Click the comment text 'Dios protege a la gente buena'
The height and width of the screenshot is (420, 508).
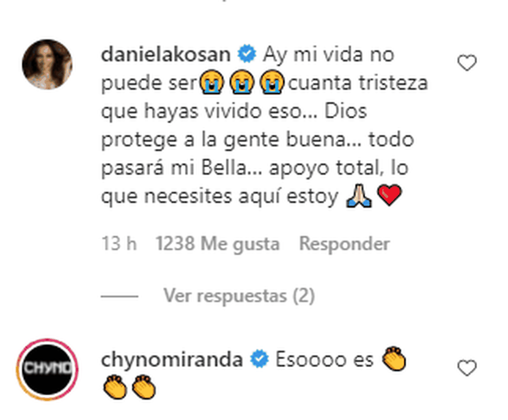pos(258,125)
